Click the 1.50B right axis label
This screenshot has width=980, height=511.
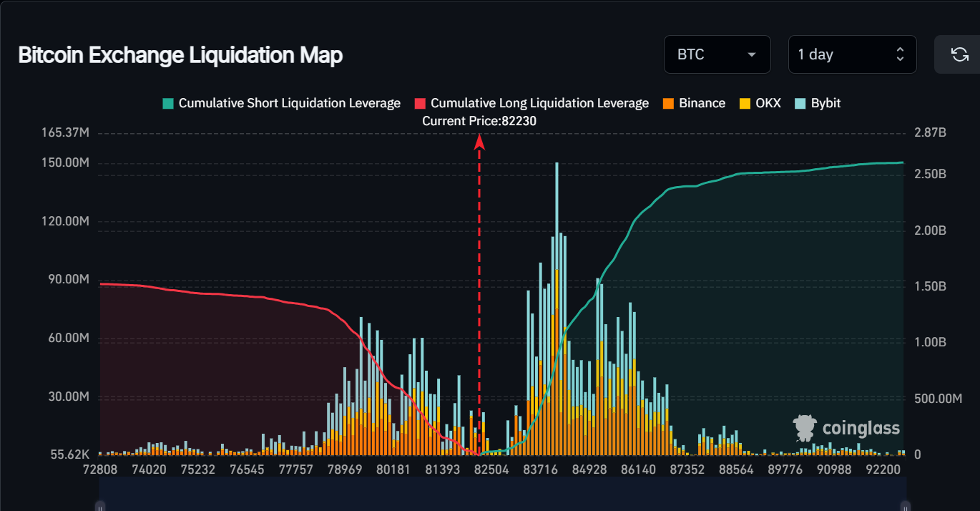click(929, 286)
